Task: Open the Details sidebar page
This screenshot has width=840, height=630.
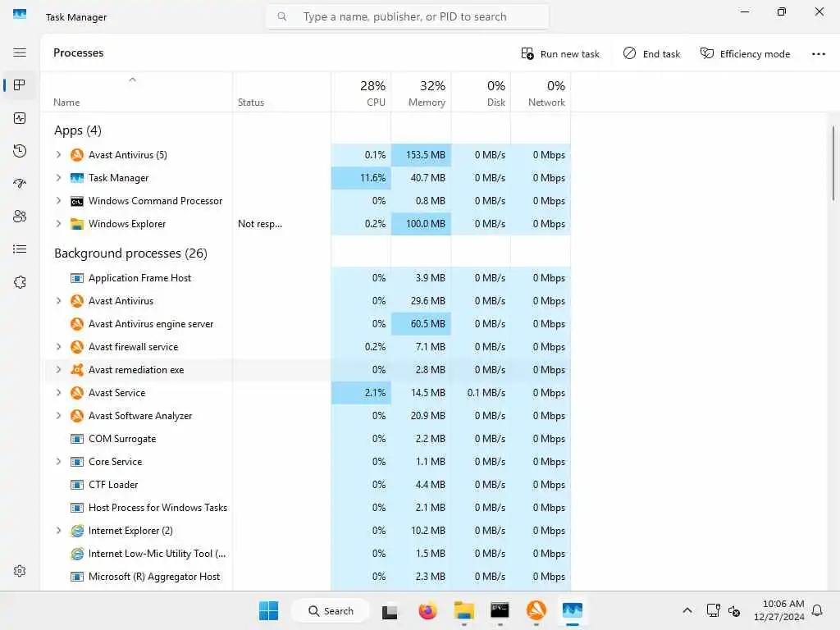Action: 20,249
